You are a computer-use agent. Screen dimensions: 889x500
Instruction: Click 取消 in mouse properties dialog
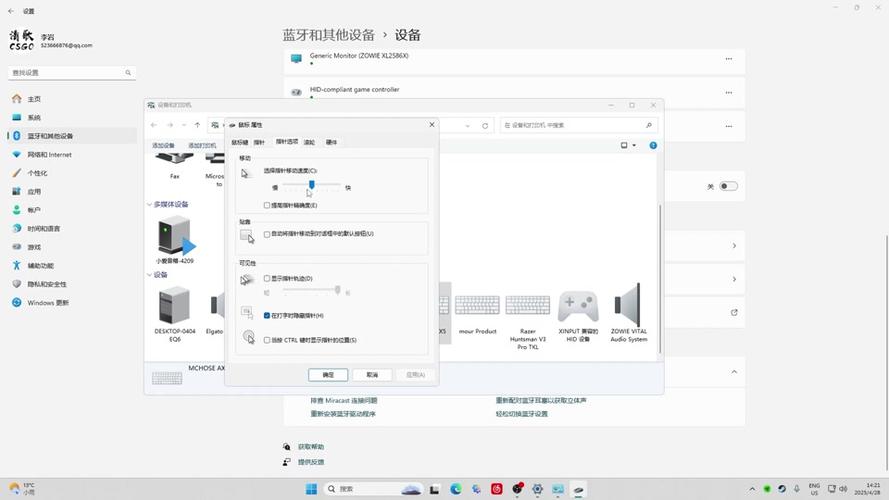(372, 375)
